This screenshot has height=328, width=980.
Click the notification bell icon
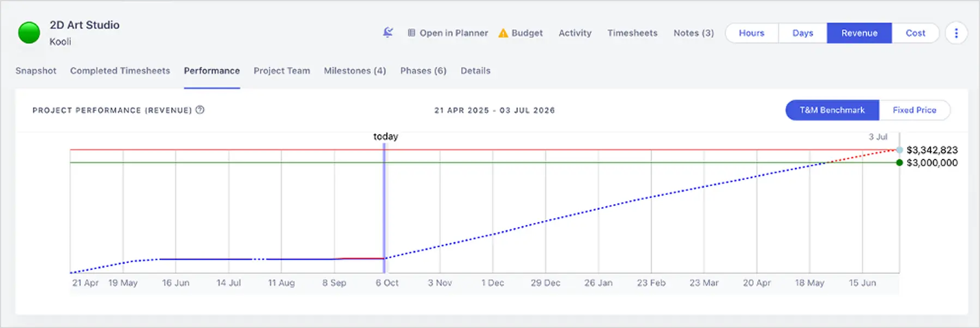point(388,33)
